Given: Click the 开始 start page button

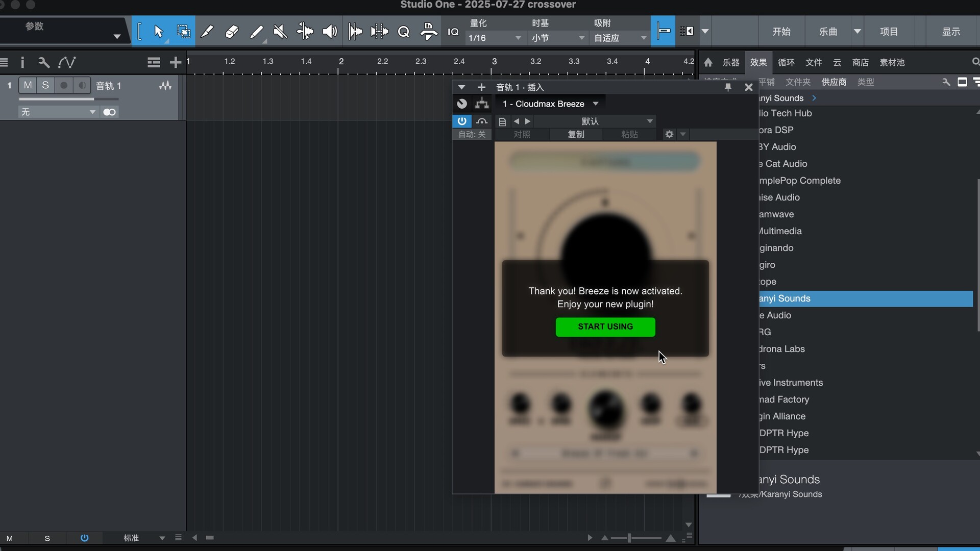Looking at the screenshot, I should (781, 32).
